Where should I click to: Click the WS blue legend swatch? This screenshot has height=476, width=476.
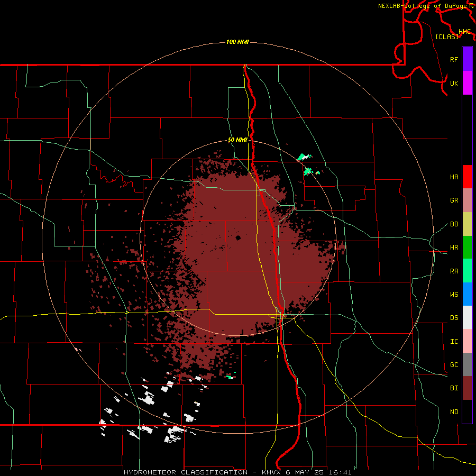(467, 294)
